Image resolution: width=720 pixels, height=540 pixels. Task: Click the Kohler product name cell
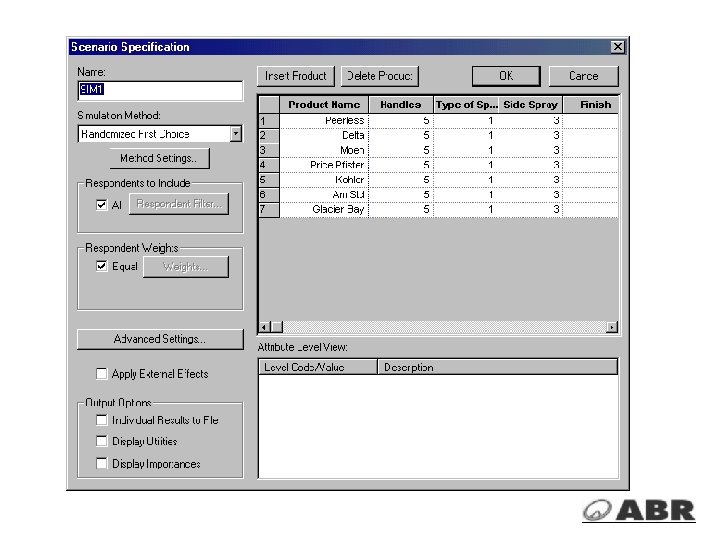click(324, 180)
